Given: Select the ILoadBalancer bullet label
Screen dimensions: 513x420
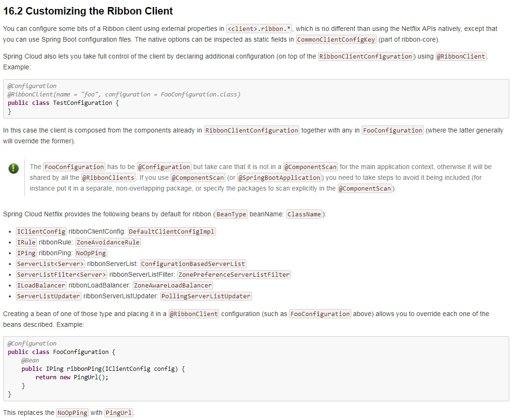Looking at the screenshot, I should pos(41,286).
